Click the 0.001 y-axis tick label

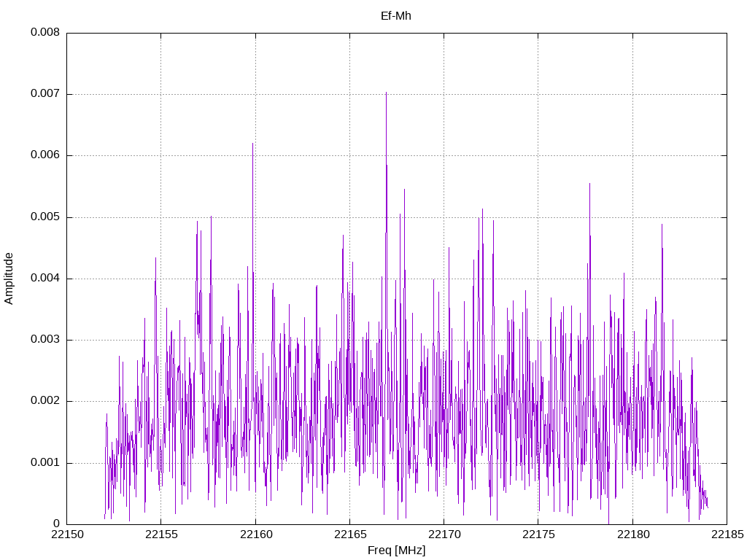pyautogui.click(x=45, y=462)
